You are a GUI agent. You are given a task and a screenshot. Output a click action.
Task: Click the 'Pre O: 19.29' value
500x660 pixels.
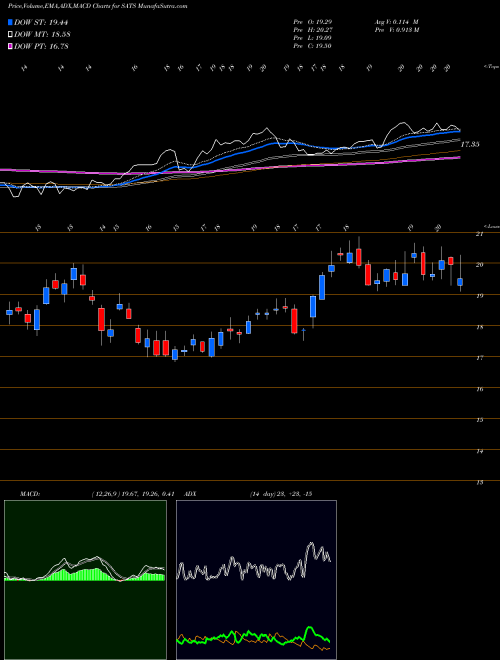click(313, 21)
